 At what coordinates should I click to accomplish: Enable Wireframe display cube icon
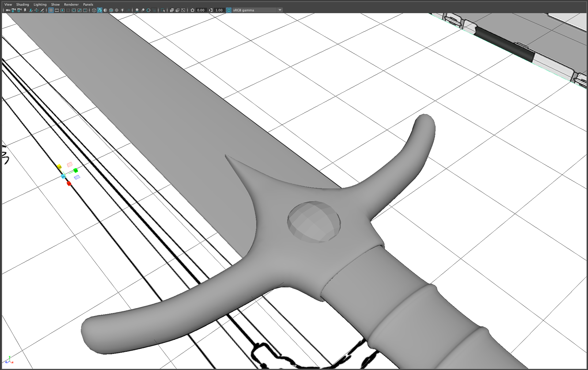tap(94, 10)
